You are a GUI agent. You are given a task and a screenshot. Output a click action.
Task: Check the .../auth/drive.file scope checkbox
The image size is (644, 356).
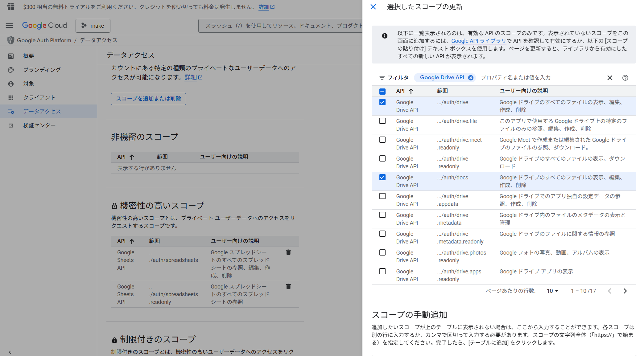click(382, 121)
